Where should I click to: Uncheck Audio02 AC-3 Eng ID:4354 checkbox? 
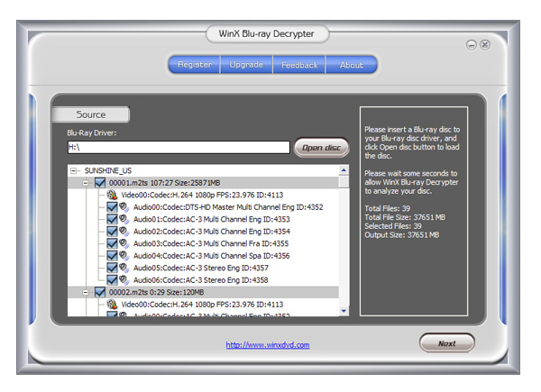pyautogui.click(x=112, y=232)
